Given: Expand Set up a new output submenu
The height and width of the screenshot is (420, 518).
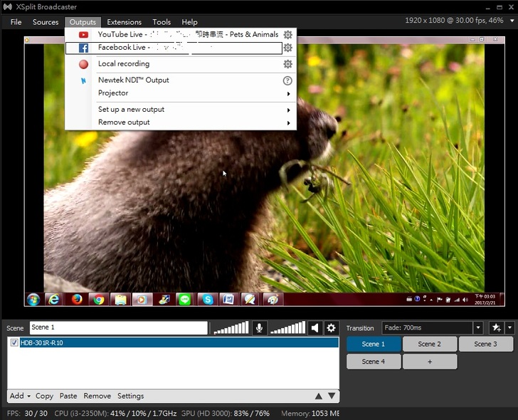Looking at the screenshot, I should click(x=288, y=110).
